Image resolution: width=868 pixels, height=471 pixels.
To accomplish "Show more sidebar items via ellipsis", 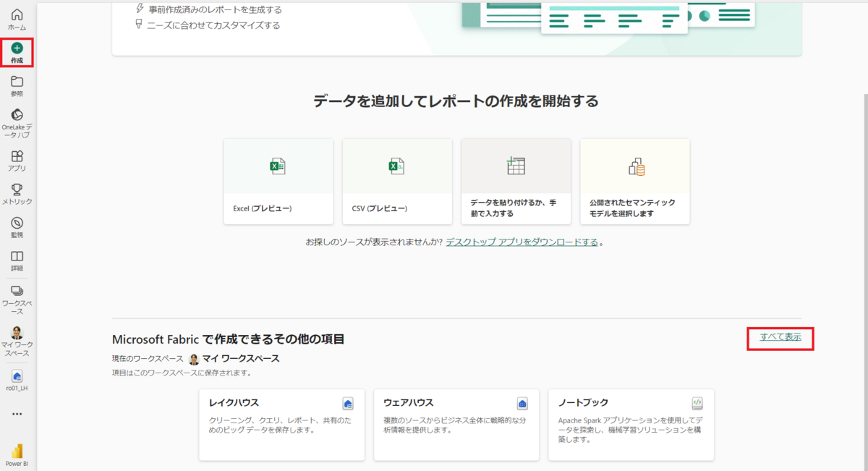I will pos(17,415).
